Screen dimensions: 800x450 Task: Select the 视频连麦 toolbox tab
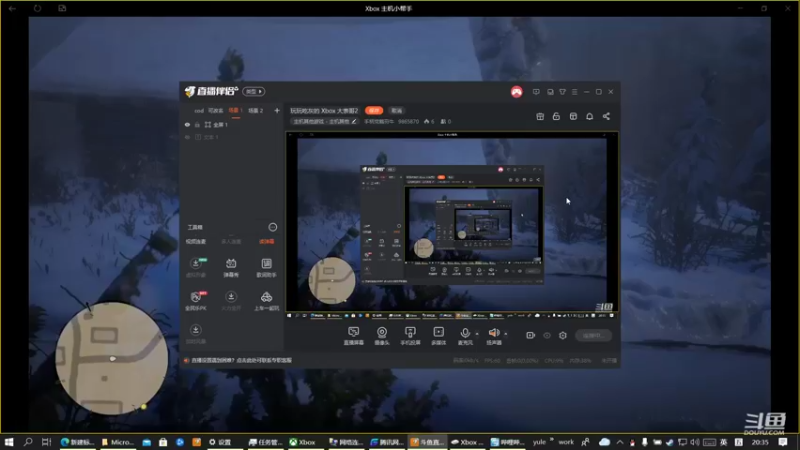click(196, 241)
